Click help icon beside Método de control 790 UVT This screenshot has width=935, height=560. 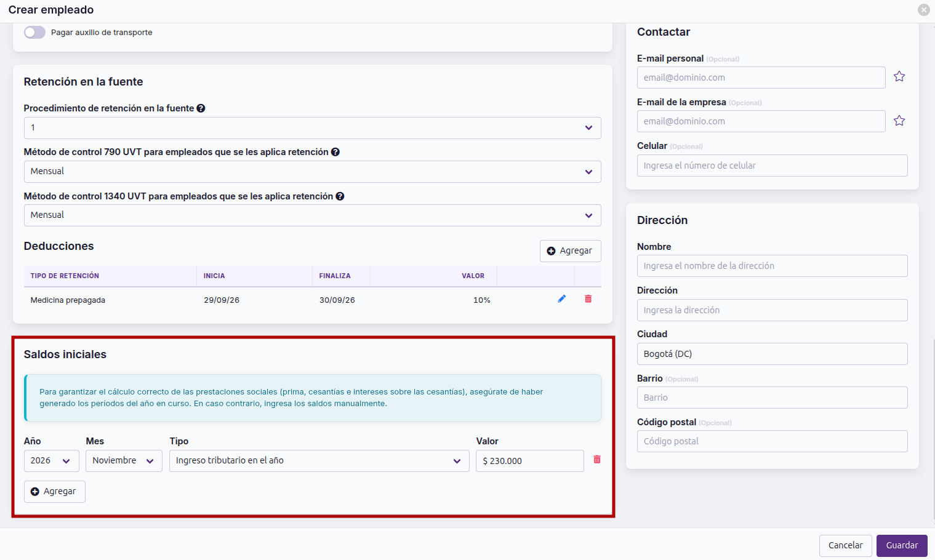click(x=335, y=152)
